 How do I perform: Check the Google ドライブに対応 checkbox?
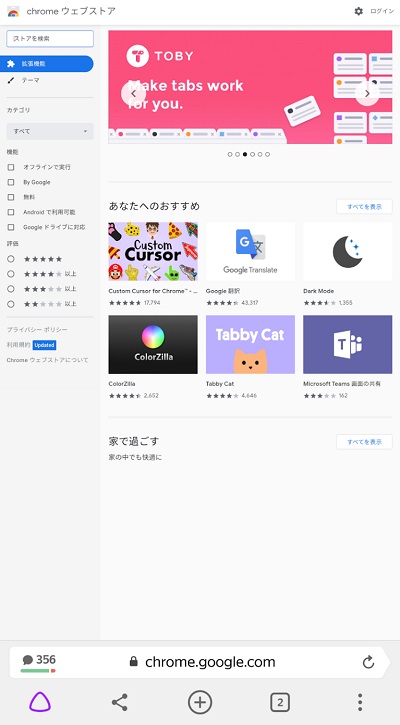pos(11,227)
